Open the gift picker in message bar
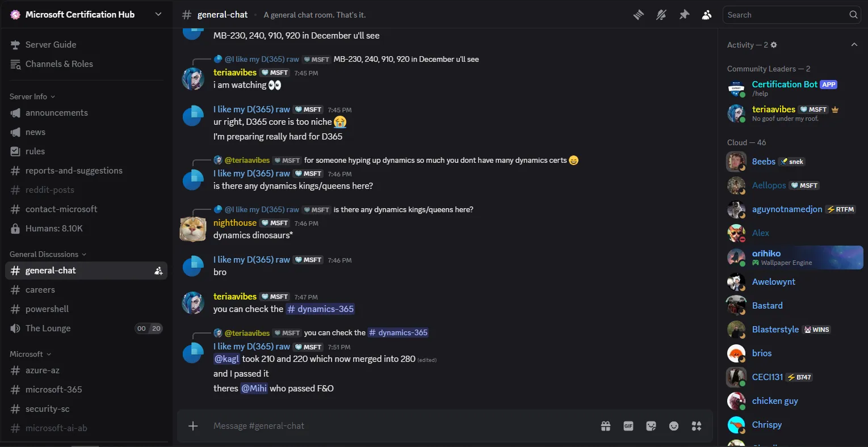The height and width of the screenshot is (447, 868). [x=605, y=425]
